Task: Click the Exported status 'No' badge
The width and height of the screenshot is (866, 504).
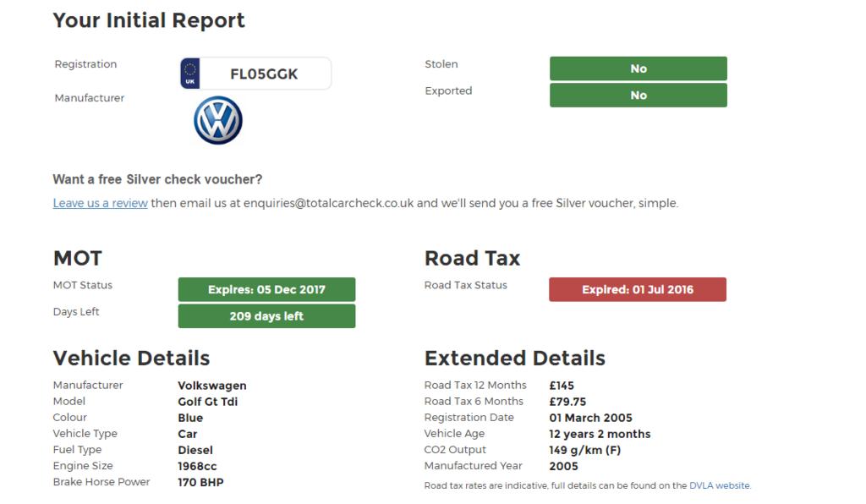Action: point(638,95)
